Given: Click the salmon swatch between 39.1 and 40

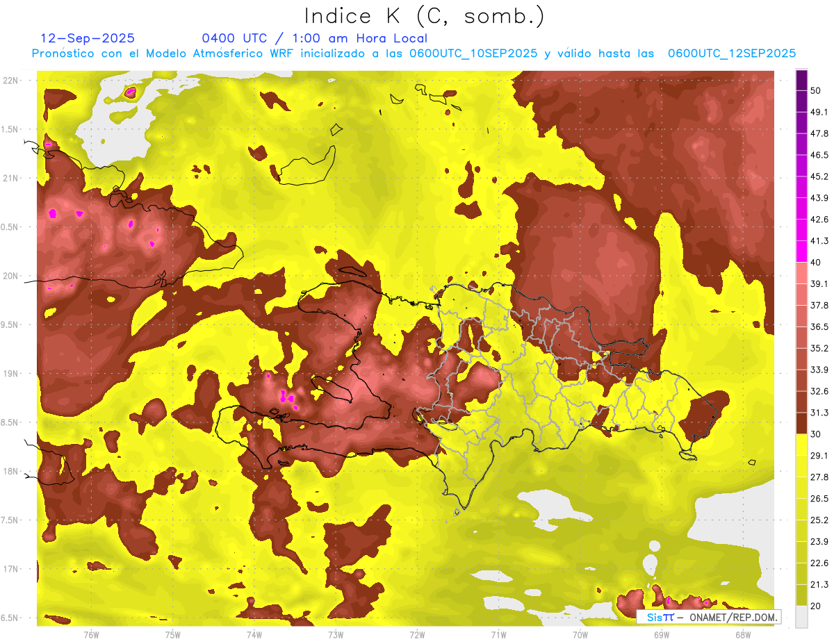Looking at the screenshot, I should (x=801, y=273).
